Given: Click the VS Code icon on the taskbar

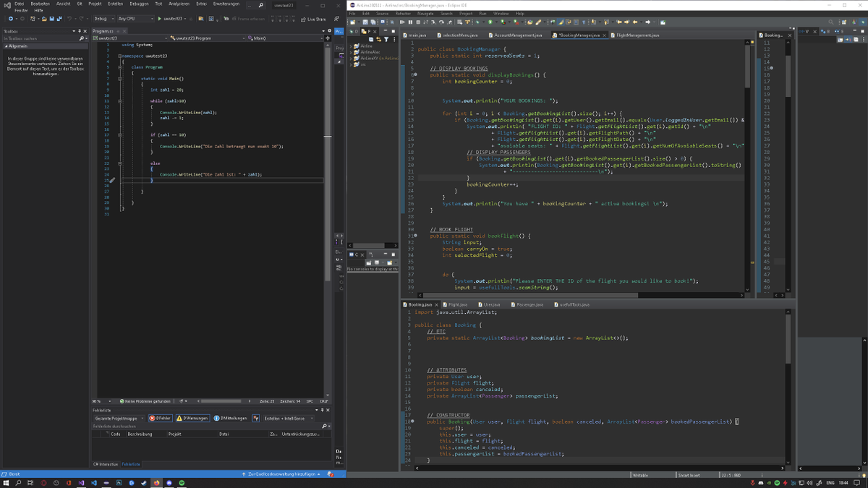Looking at the screenshot, I should pos(93,482).
